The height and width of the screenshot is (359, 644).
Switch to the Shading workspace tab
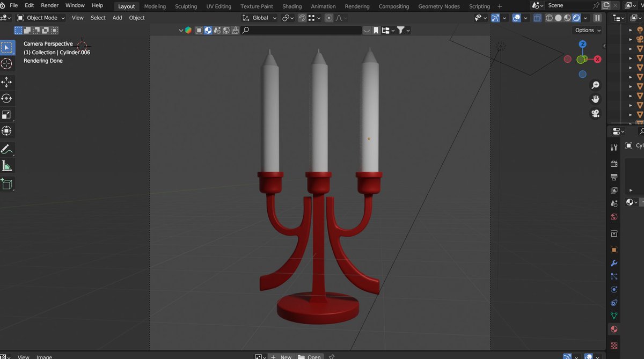292,6
